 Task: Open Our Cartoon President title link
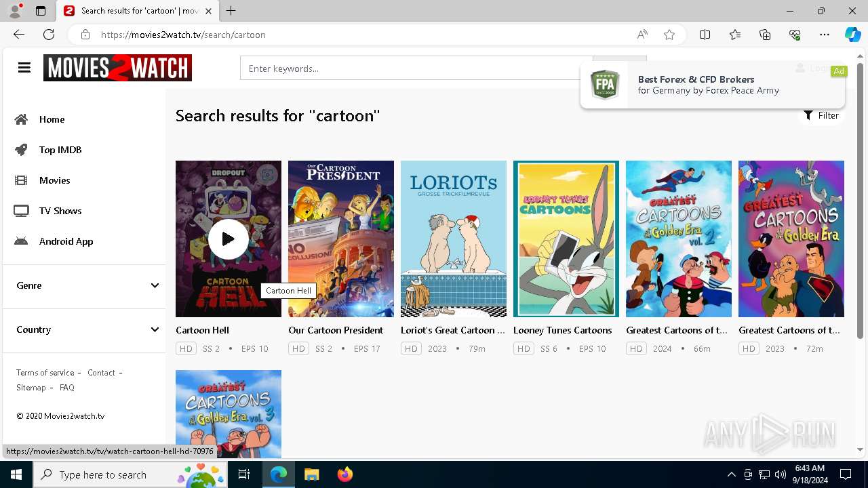[336, 330]
